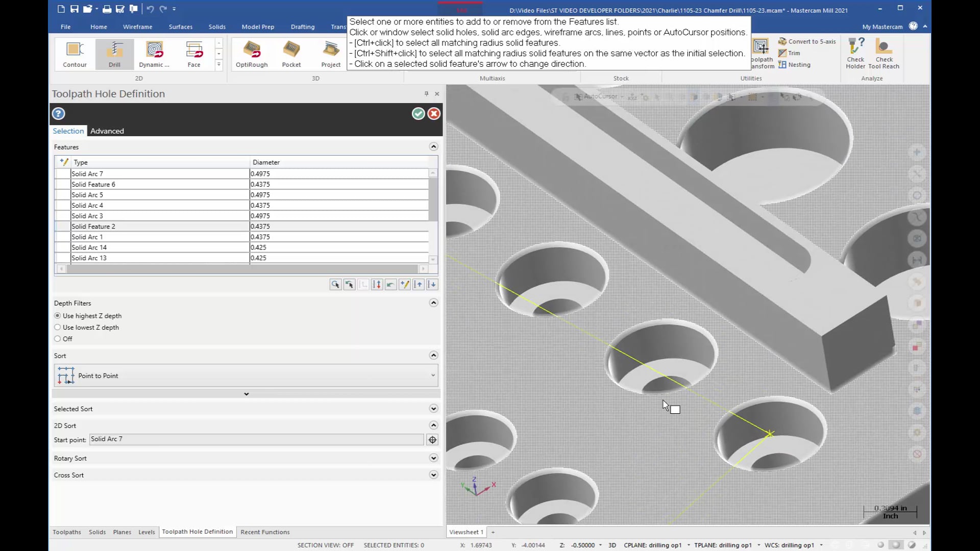Select the Solid Arc 14 row
This screenshot has height=551, width=980.
click(x=241, y=247)
